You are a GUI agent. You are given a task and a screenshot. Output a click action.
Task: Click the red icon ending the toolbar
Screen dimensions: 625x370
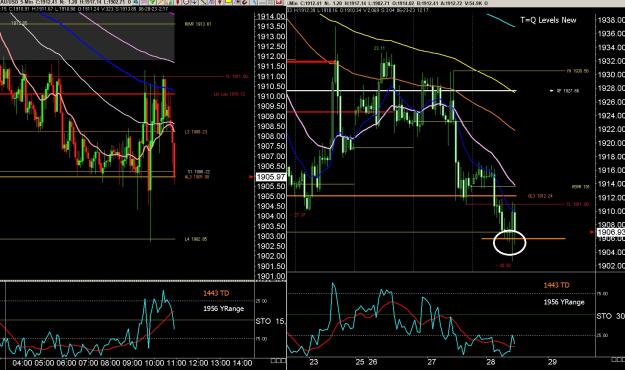[278, 2]
